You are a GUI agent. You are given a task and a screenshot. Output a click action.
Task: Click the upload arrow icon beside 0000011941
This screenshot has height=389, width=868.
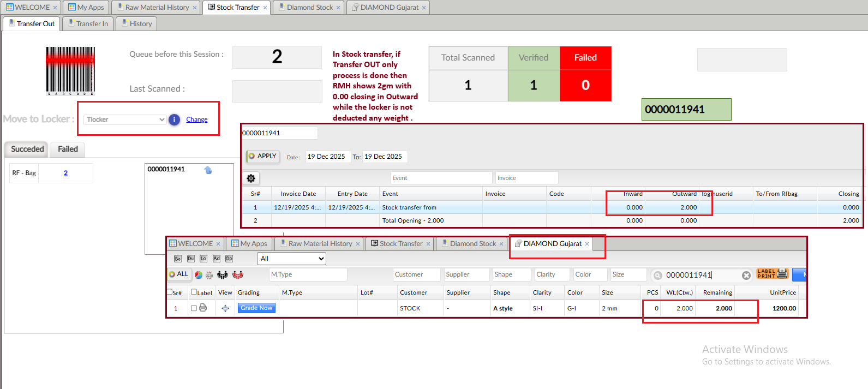[x=208, y=170]
